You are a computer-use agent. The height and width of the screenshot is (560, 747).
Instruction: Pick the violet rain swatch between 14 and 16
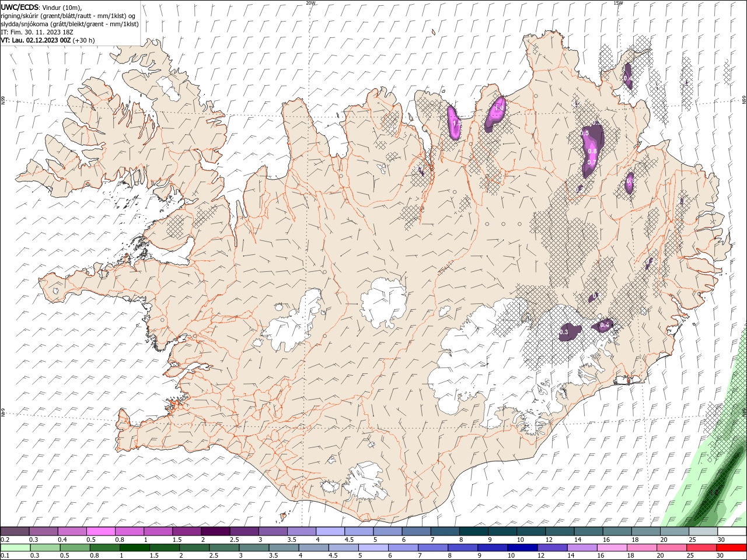tap(582, 548)
